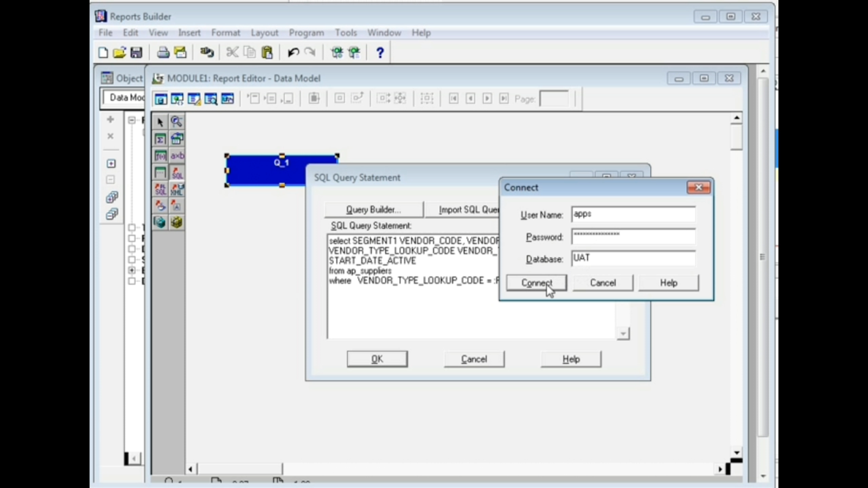Click the Print icon on the toolbar
Screen dimensions: 868x488
pyautogui.click(x=162, y=52)
